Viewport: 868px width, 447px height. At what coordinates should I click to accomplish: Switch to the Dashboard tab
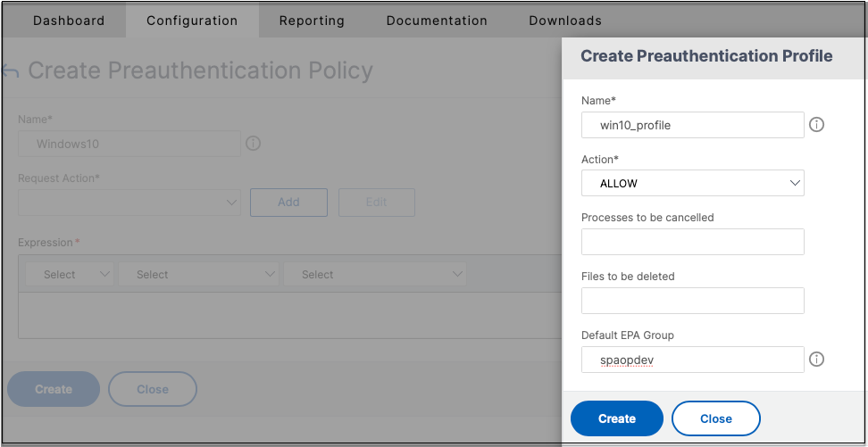(x=69, y=21)
